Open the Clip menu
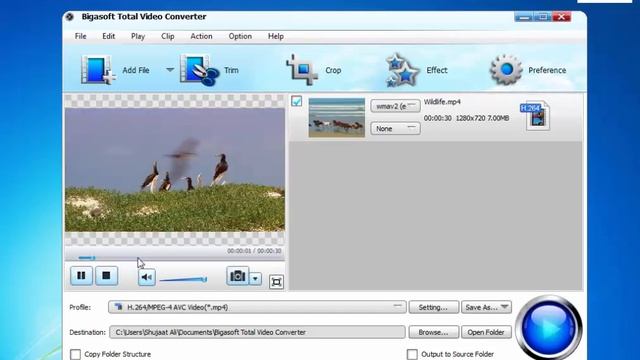Image resolution: width=640 pixels, height=360 pixels. point(167,36)
